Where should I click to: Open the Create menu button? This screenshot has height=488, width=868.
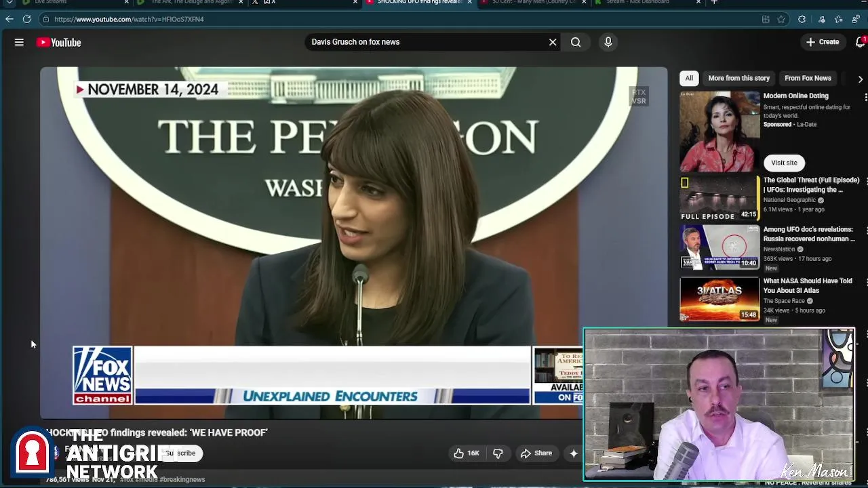point(823,42)
